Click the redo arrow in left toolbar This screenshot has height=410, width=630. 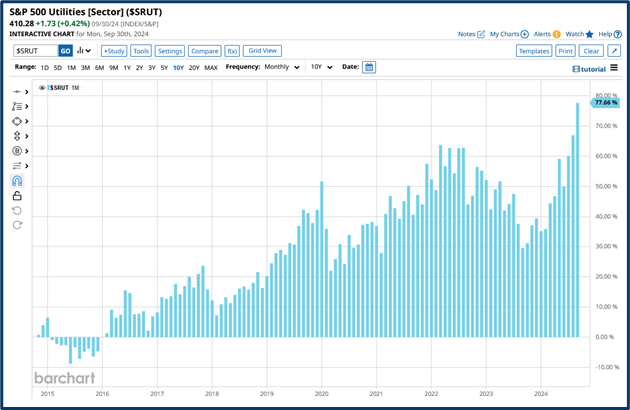click(x=17, y=226)
